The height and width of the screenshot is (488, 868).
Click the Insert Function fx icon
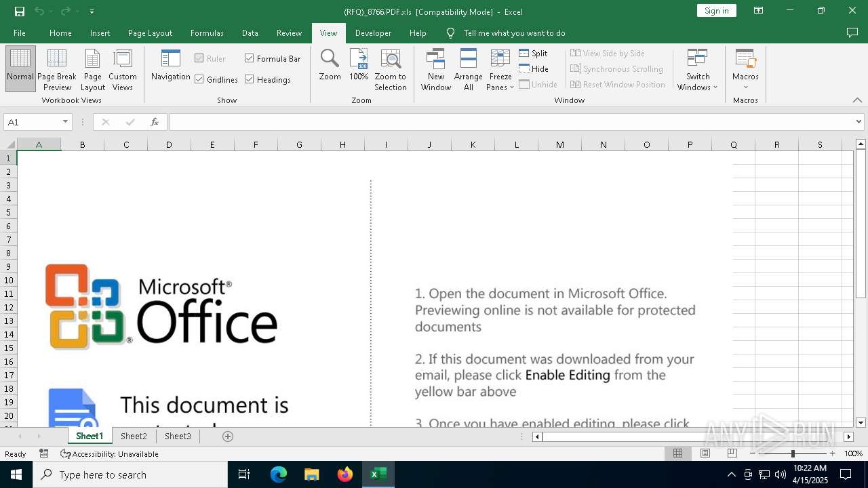(x=155, y=122)
